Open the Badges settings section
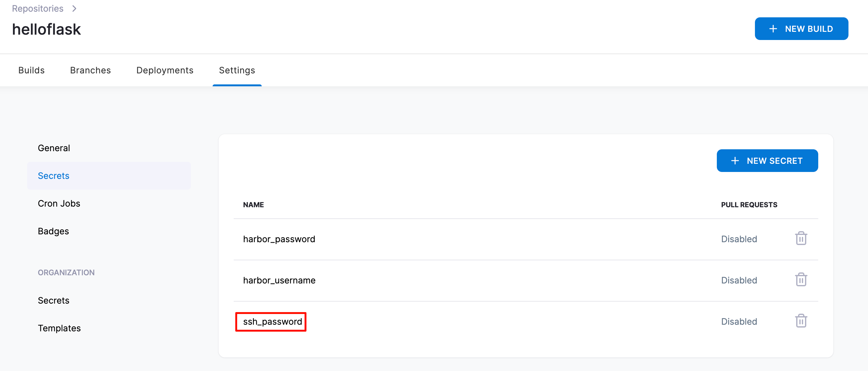This screenshot has height=371, width=868. (x=53, y=231)
